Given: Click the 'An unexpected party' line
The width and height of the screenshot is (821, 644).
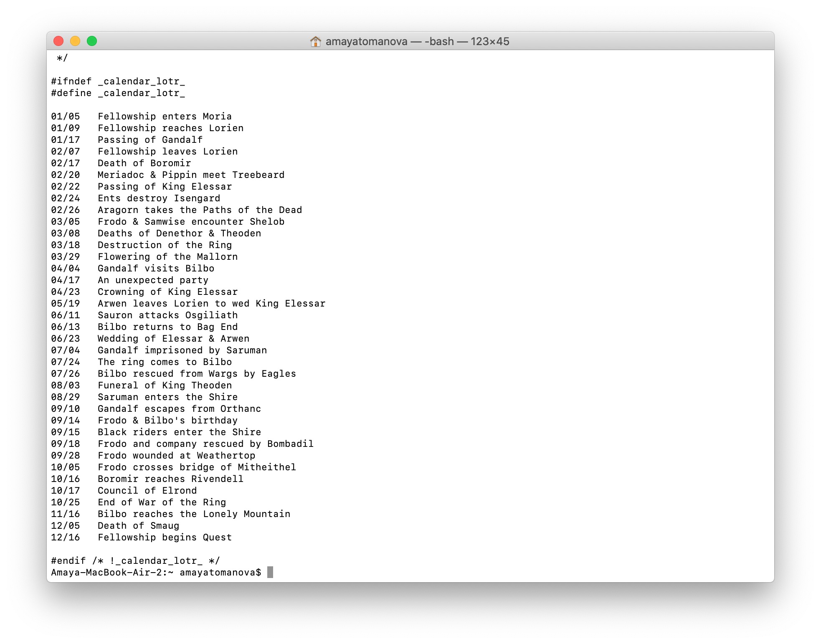Looking at the screenshot, I should [x=153, y=280].
